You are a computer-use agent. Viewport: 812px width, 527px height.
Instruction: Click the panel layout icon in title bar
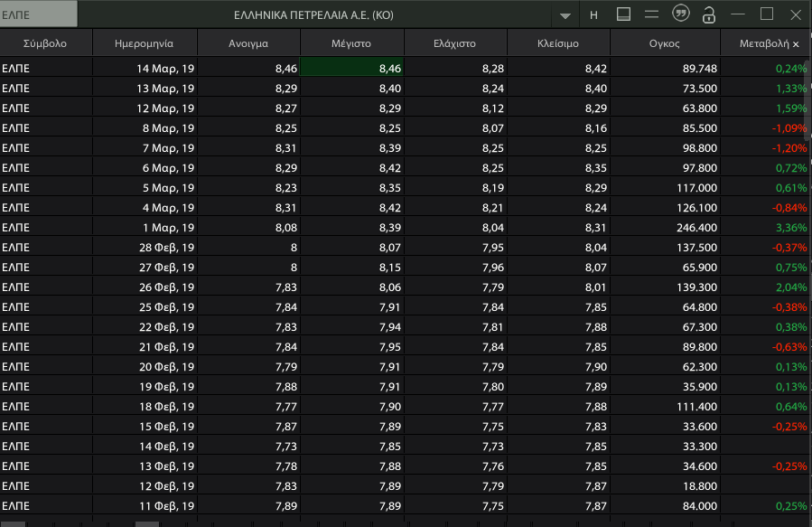click(x=623, y=14)
